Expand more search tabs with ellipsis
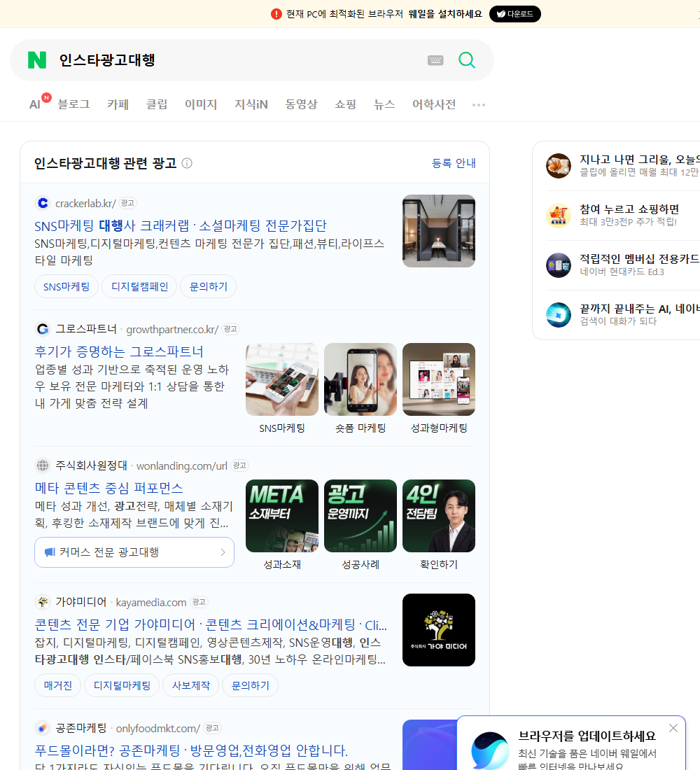700x770 pixels. tap(479, 104)
